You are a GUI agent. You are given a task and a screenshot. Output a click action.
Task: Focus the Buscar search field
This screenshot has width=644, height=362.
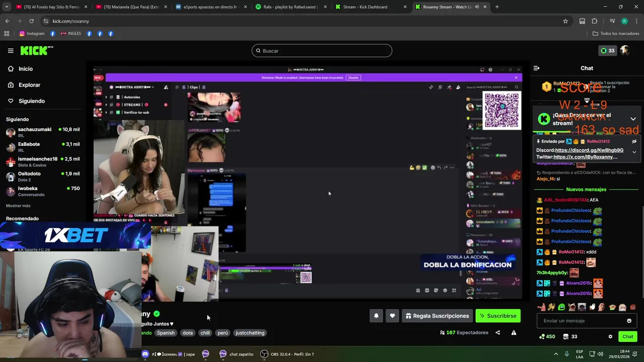click(322, 51)
